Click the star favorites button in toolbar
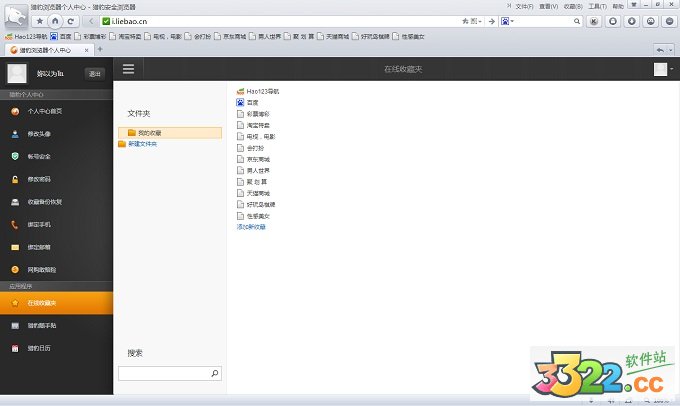 point(39,21)
